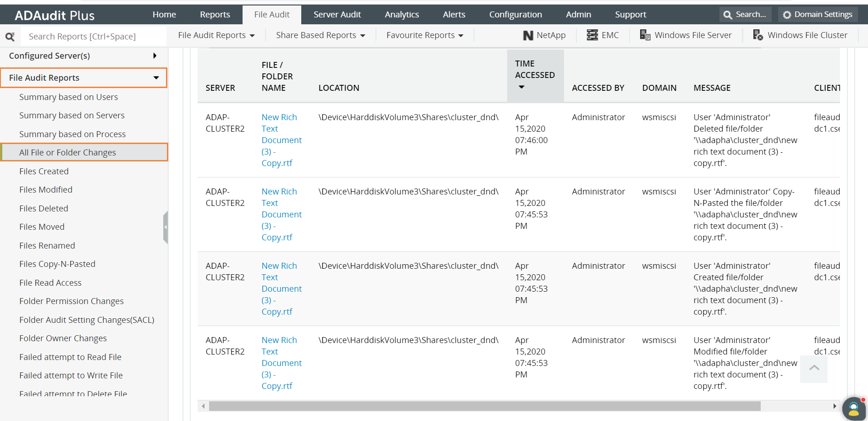868x421 pixels.
Task: Toggle sort order on Time Accessed column
Action: [x=521, y=87]
